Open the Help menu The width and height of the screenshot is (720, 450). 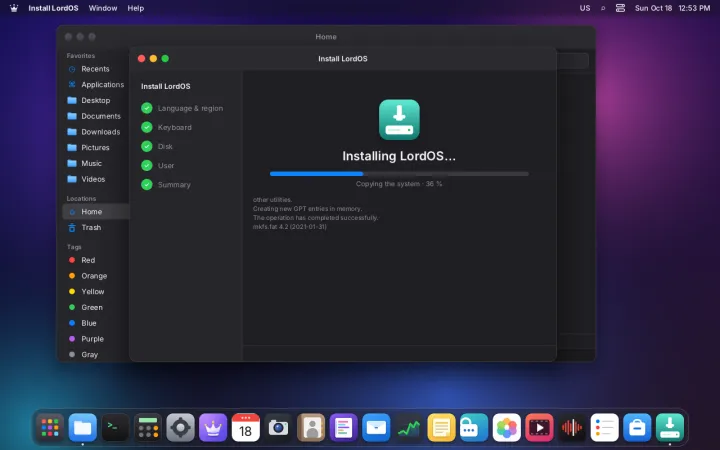(135, 8)
